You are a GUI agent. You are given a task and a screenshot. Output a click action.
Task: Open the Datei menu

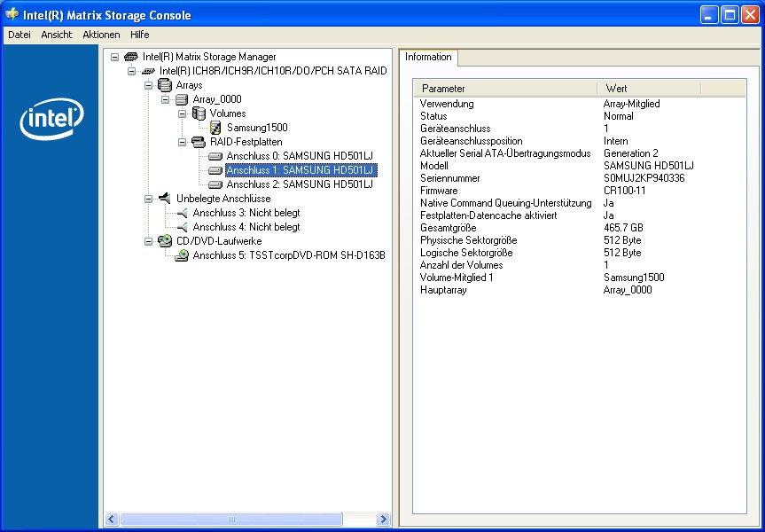[x=20, y=35]
